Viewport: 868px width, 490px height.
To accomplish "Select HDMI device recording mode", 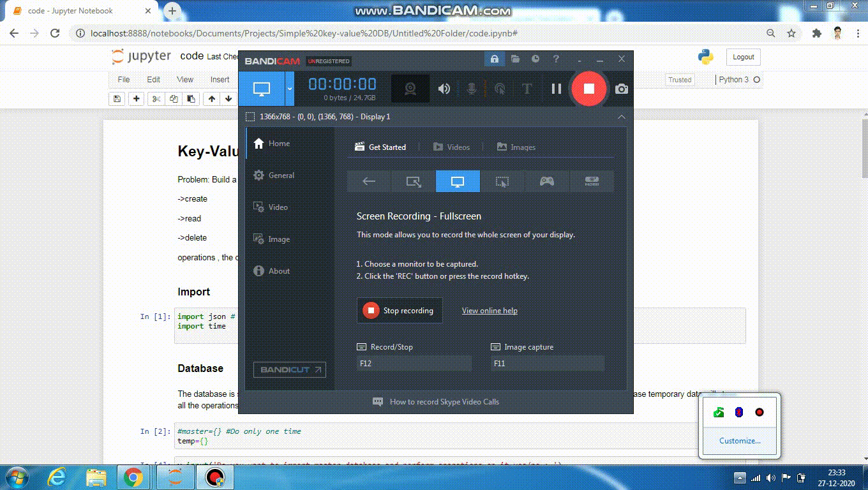I will (592, 181).
